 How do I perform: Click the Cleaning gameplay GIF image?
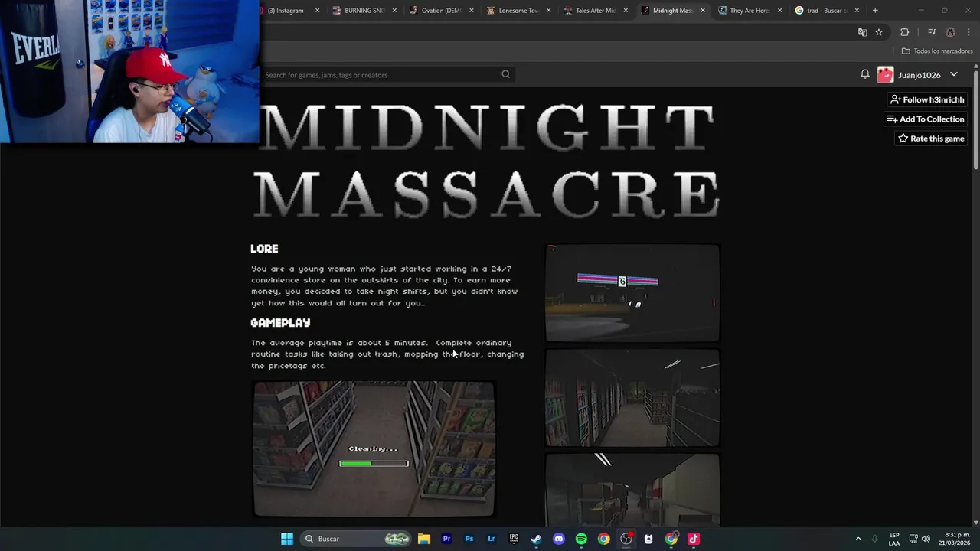point(374,448)
